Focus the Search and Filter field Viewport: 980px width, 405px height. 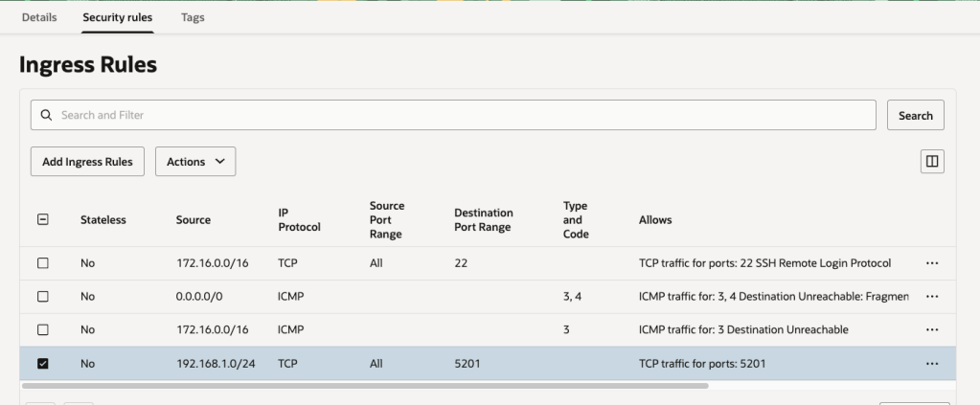[x=460, y=115]
